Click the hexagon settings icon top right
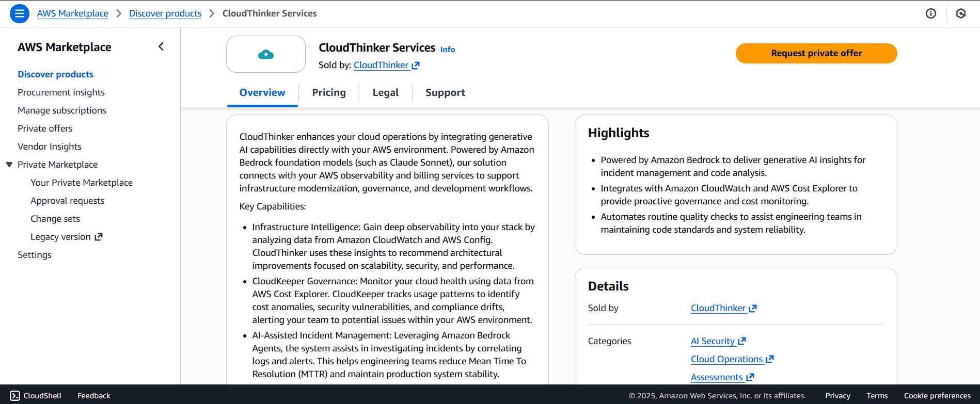 [961, 13]
